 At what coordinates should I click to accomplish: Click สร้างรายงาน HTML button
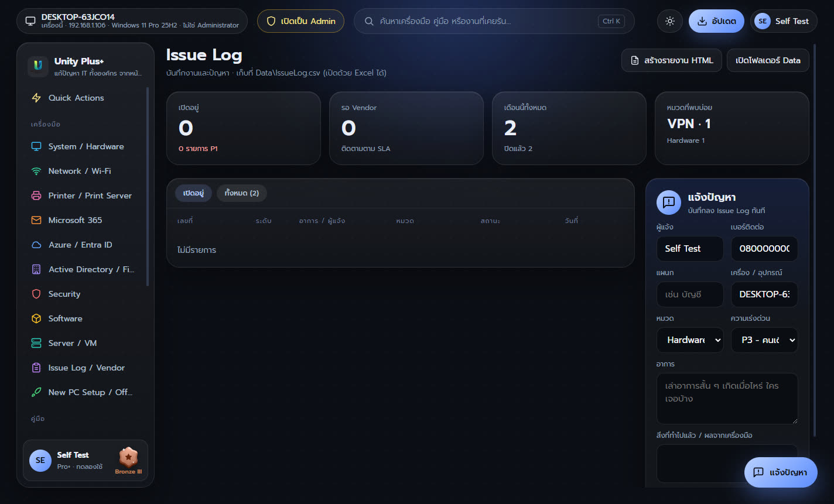[x=672, y=60]
